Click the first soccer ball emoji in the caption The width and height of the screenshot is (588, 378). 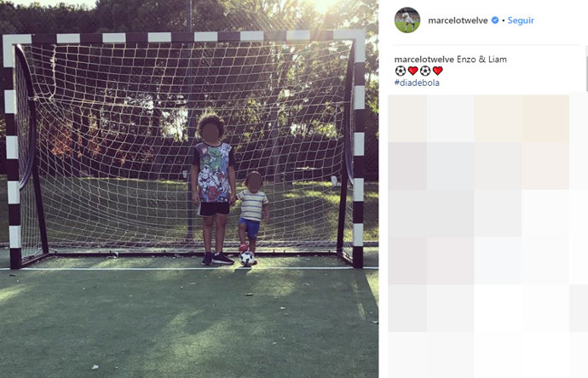tap(401, 71)
